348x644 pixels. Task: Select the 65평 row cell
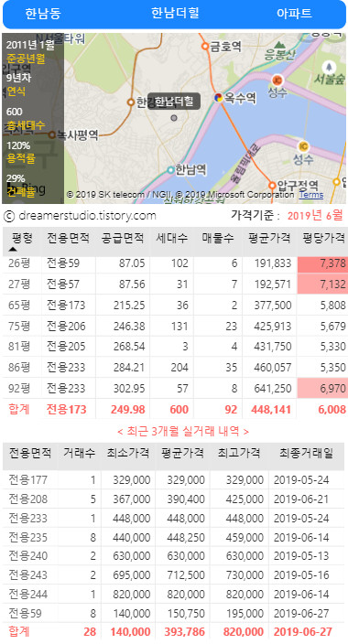click(19, 306)
